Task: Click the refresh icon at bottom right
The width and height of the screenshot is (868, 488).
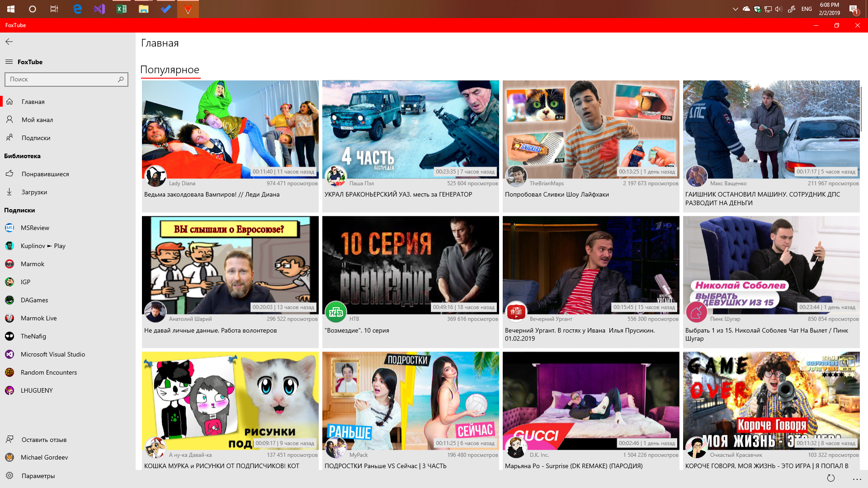Action: coord(830,478)
